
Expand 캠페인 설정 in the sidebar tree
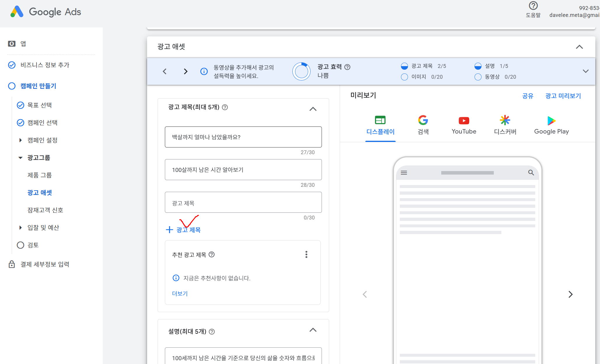[x=20, y=140]
